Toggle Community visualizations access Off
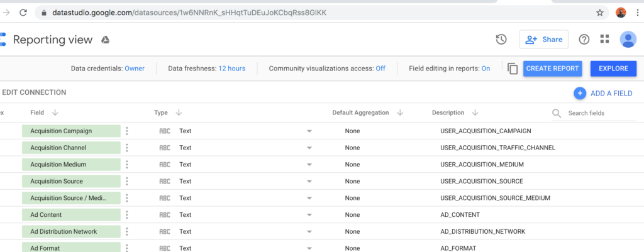Image resolution: width=644 pixels, height=252 pixels. point(380,68)
